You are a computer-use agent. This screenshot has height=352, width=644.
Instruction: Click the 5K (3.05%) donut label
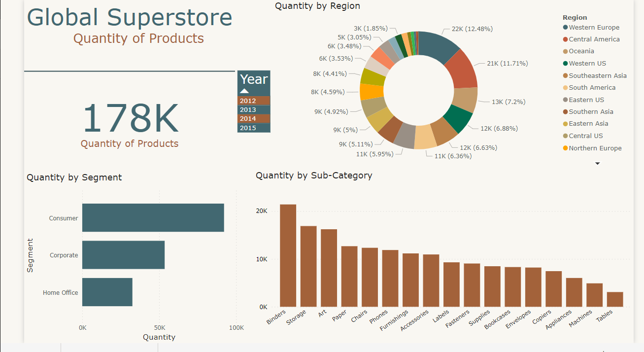[x=354, y=37]
